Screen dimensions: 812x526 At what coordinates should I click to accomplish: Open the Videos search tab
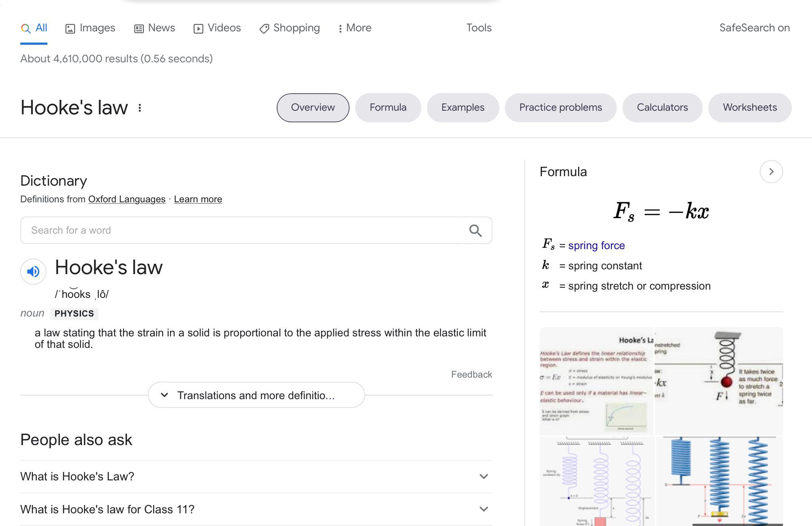[217, 28]
